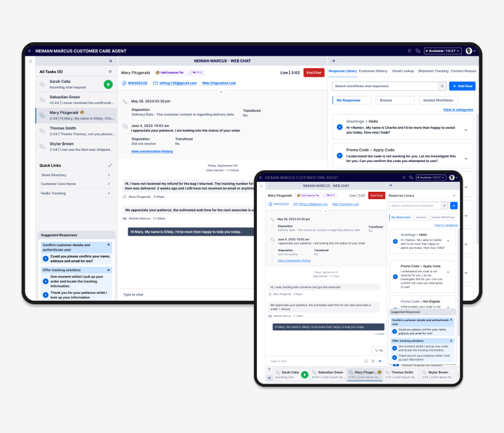
Task: Accept Sarah Cella's chat in All Tasks list
Action: coord(108,84)
